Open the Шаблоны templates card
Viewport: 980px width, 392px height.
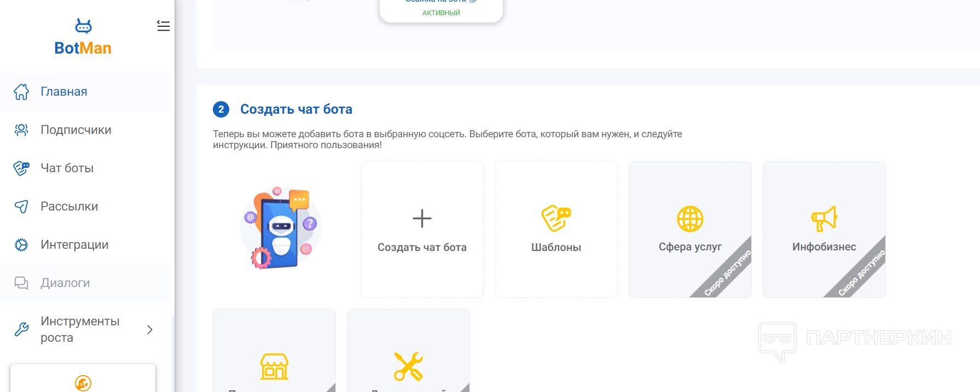pos(556,230)
